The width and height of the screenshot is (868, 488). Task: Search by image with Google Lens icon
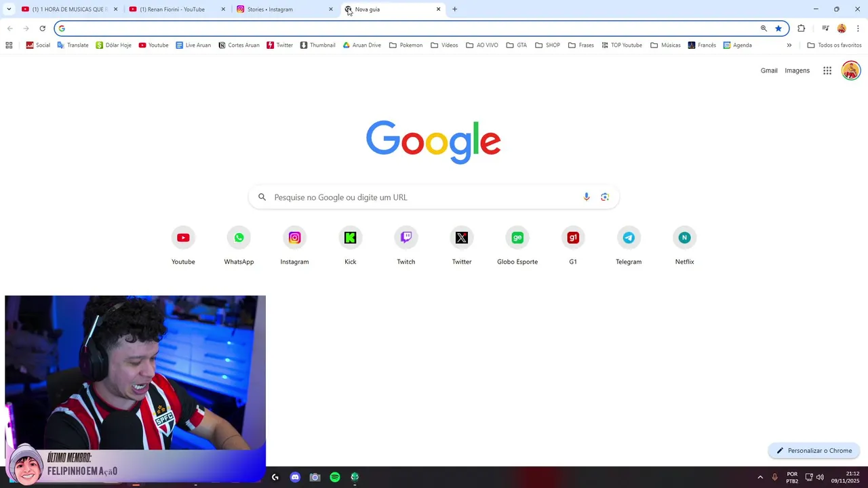pyautogui.click(x=605, y=197)
